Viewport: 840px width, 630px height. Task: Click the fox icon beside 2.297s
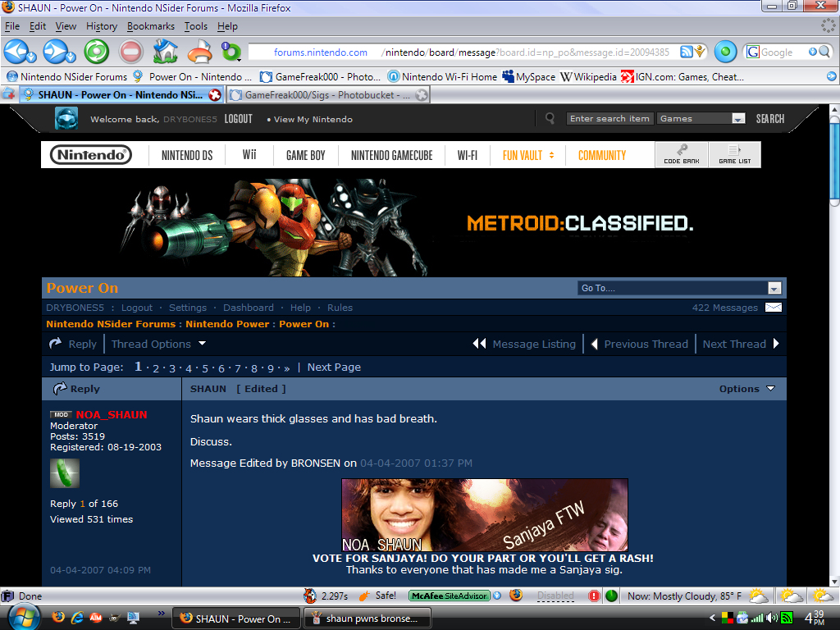tap(309, 596)
